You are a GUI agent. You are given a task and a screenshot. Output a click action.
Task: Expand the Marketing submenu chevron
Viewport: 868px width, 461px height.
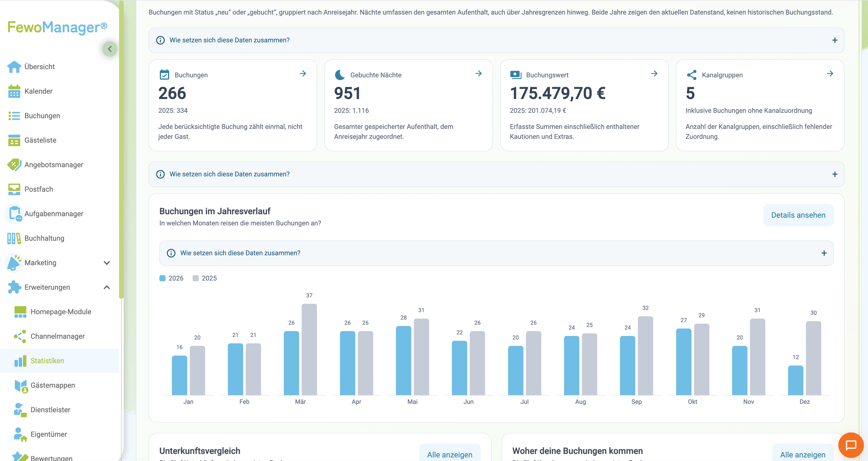(x=107, y=263)
